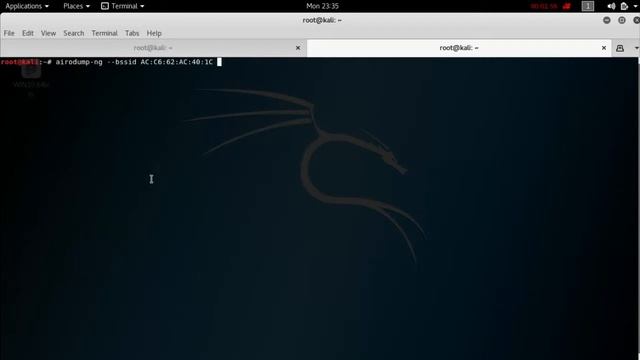Minimize the terminal window

point(607,20)
